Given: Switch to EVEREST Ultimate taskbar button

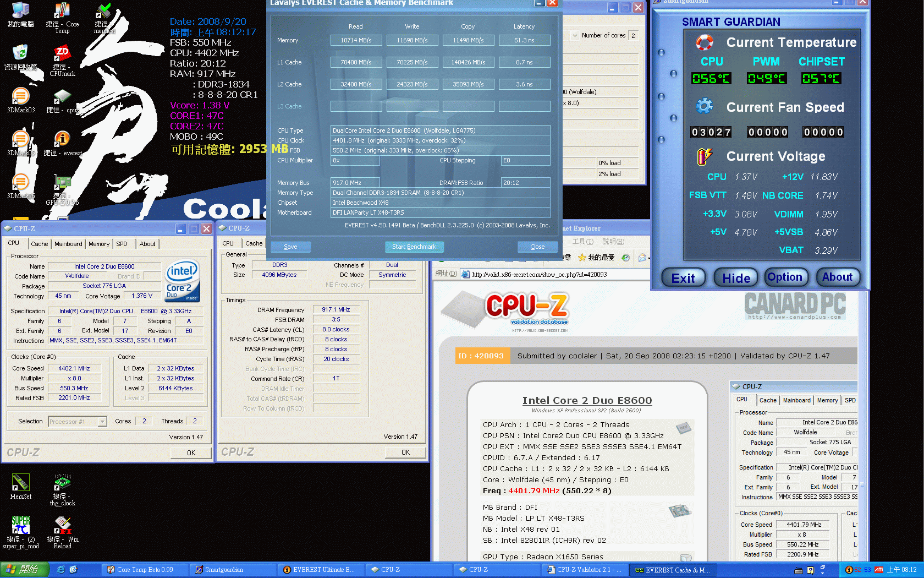Looking at the screenshot, I should [x=321, y=570].
